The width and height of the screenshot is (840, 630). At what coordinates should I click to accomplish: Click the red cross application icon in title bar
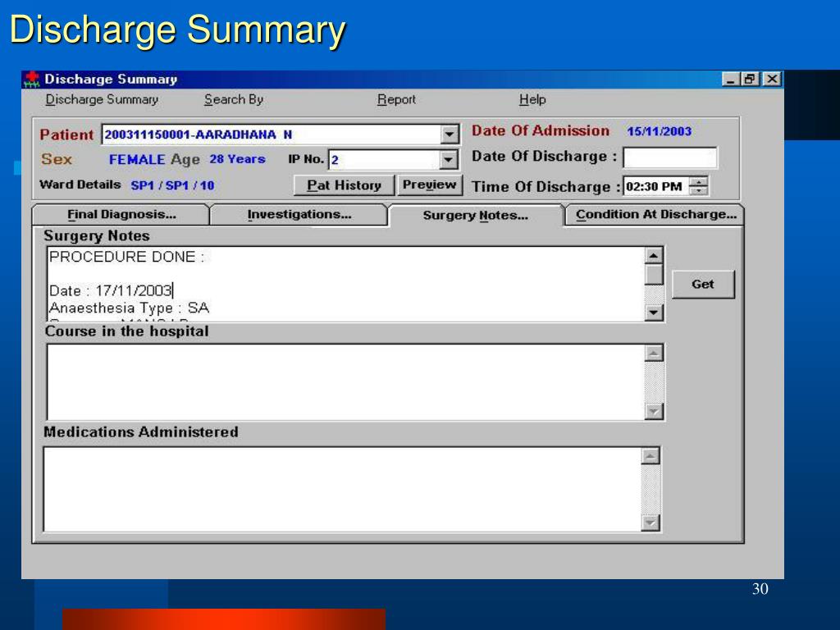(32, 80)
